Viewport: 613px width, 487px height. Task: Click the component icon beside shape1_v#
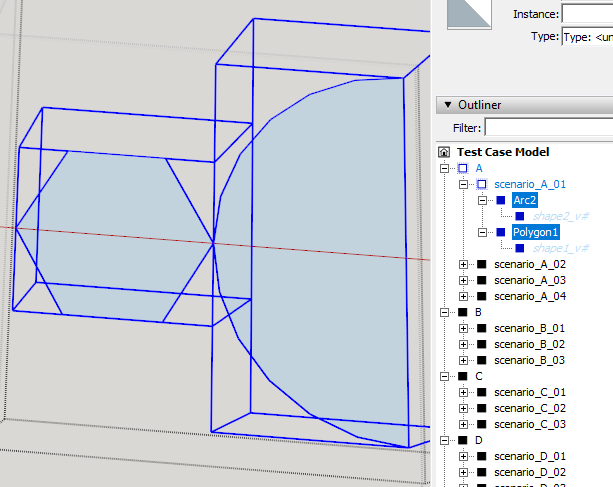pos(520,248)
